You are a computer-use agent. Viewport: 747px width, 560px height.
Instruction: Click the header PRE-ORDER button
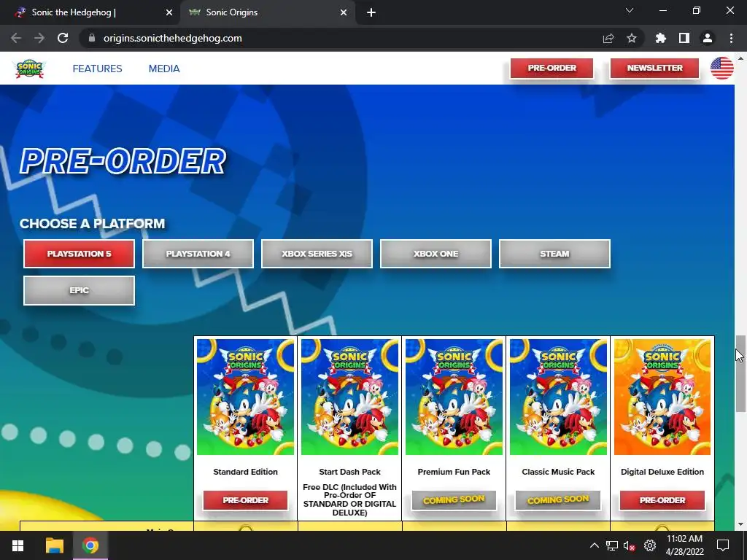[551, 68]
